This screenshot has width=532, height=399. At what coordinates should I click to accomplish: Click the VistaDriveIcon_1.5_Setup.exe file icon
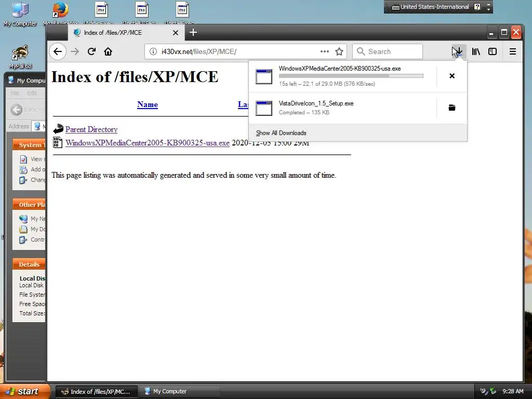pyautogui.click(x=264, y=108)
